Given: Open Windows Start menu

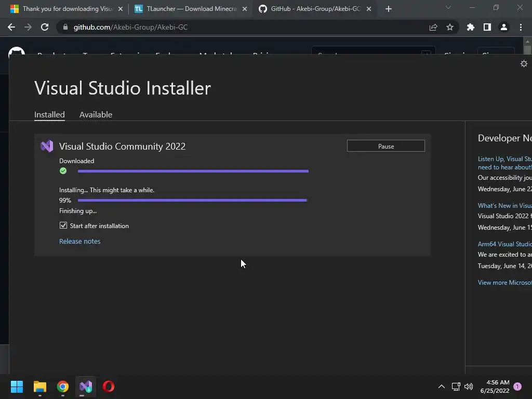Looking at the screenshot, I should point(17,387).
